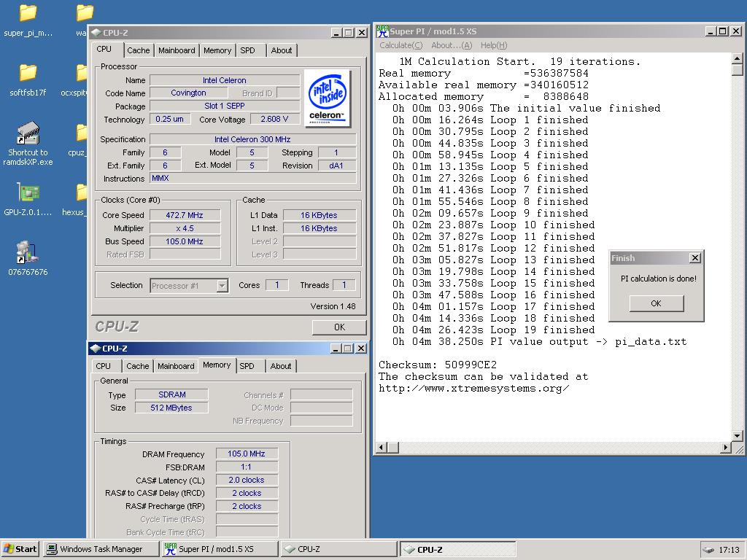Click the Checksum: 50999CE2 line

click(x=438, y=365)
